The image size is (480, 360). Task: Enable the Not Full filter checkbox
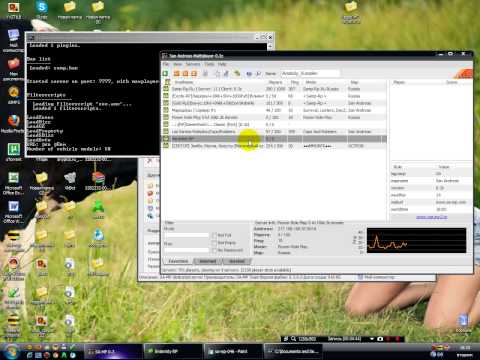pyautogui.click(x=214, y=235)
